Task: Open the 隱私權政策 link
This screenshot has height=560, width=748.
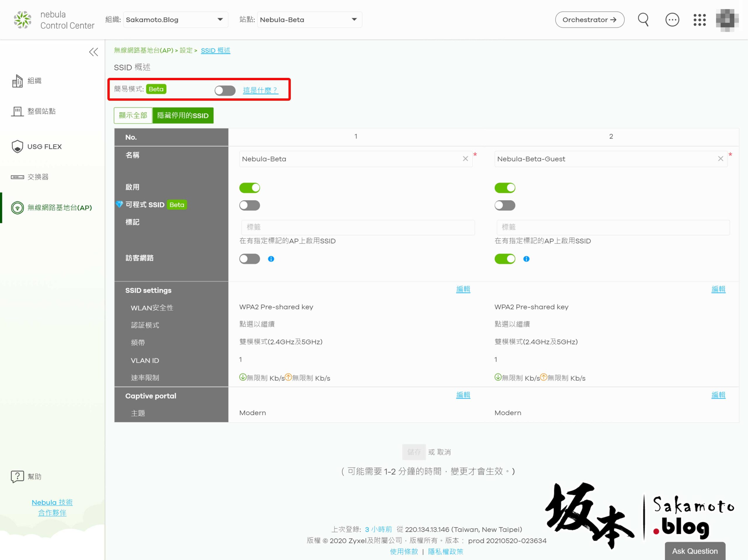Action: (445, 552)
